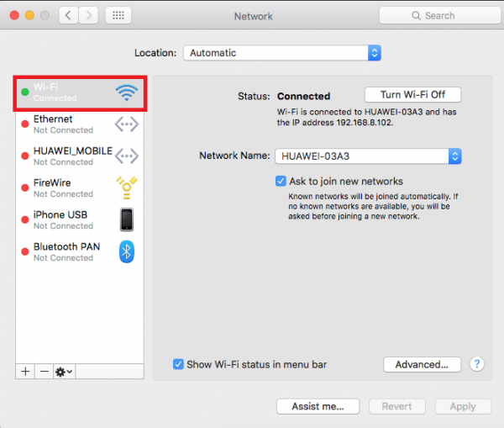Viewport: 504px width, 428px height.
Task: Click the HUAWEI_MOBILE arrows icon
Action: click(x=127, y=156)
